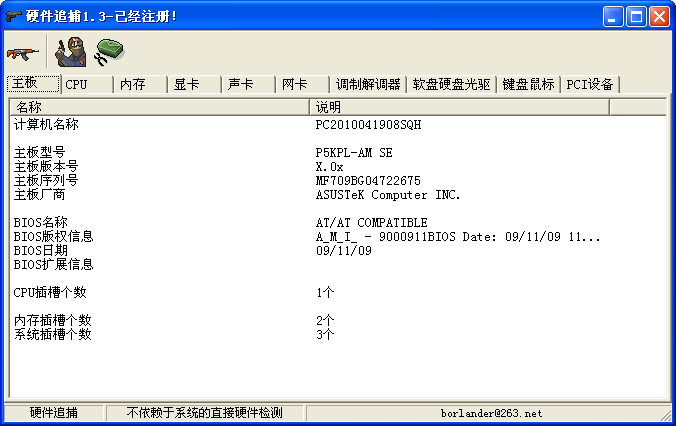Open the PCI设备 tab
Viewport: 676px width, 426px height.
click(590, 85)
